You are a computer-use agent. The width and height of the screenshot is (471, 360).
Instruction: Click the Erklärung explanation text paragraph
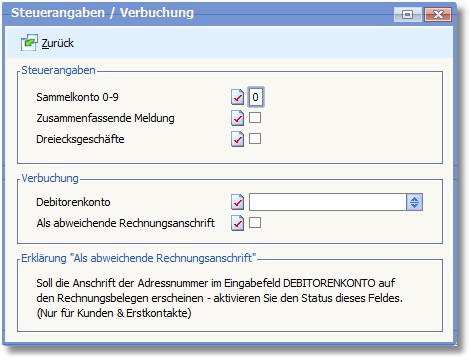click(x=219, y=298)
